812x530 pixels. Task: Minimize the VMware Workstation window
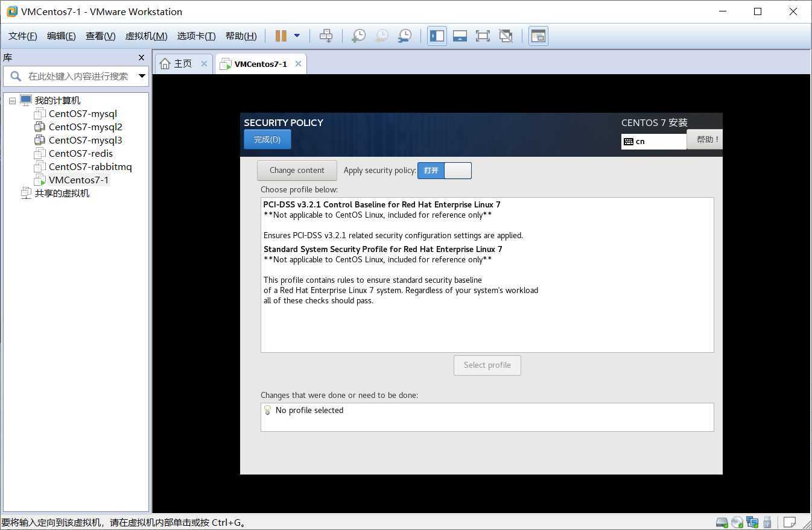(x=723, y=11)
